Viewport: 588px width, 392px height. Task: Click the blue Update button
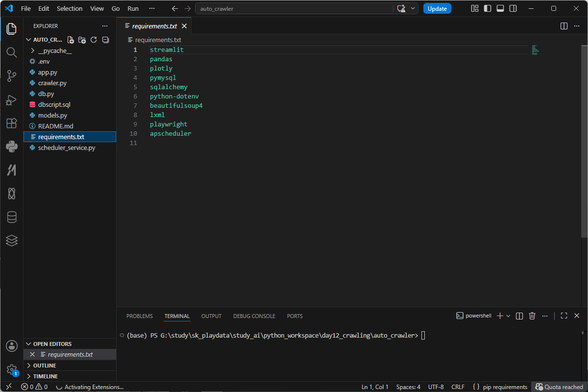437,8
